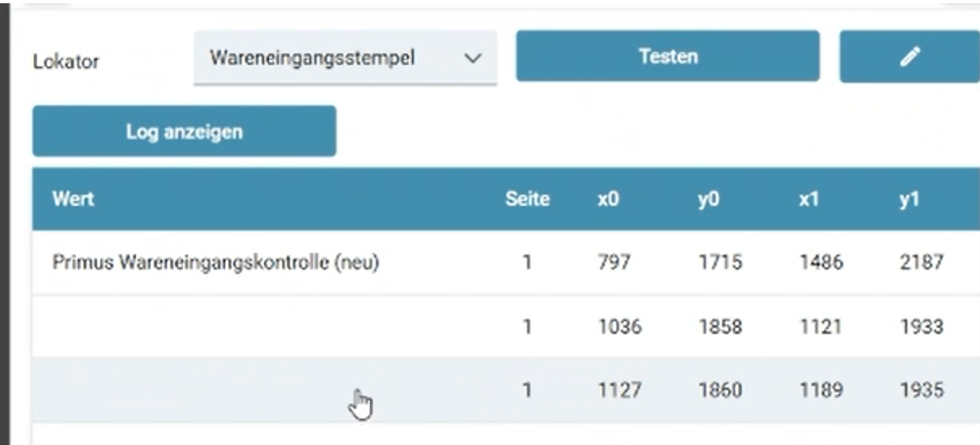Screen dimensions: 980x445
Task: Click the x0 cell value 797
Action: click(x=614, y=263)
